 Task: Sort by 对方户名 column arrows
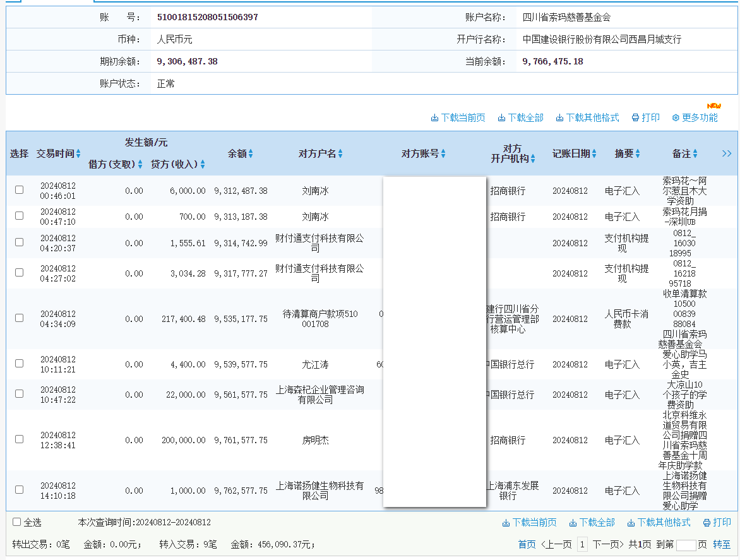tap(340, 153)
